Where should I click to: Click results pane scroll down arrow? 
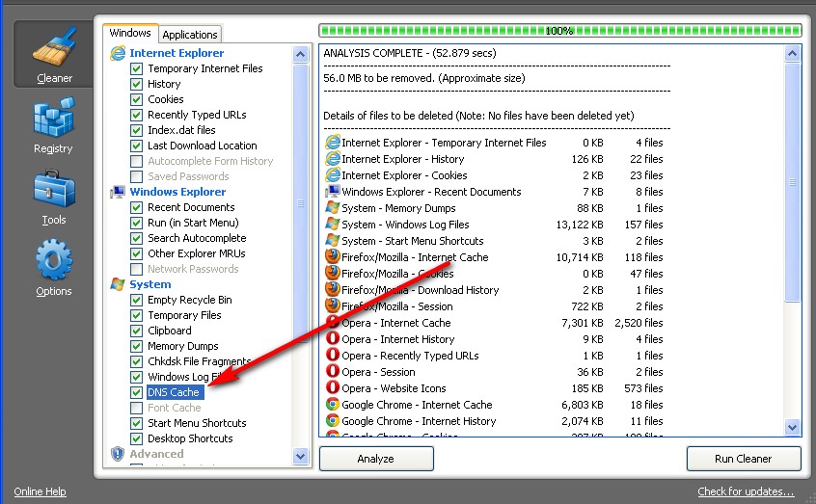(792, 428)
